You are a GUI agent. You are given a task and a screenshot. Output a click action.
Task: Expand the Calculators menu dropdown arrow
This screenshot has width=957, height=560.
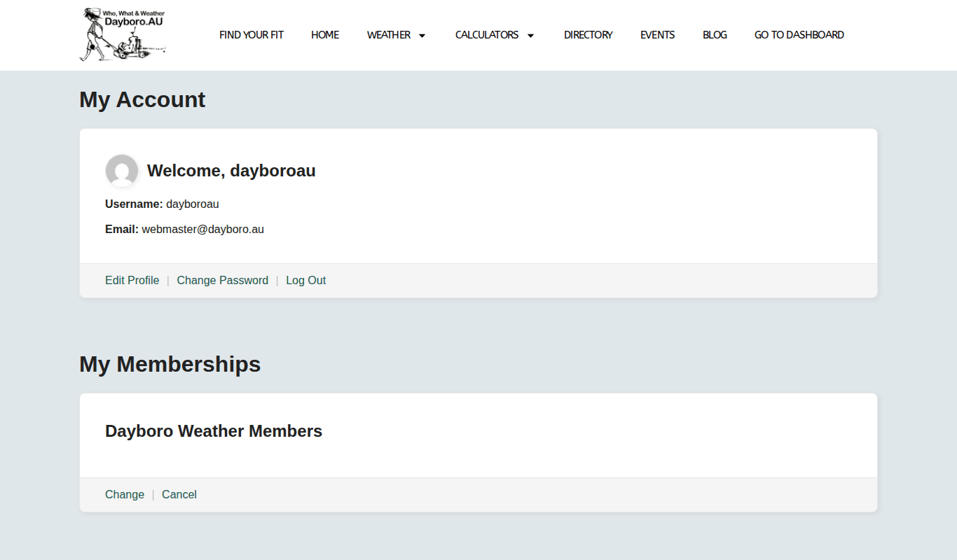(x=530, y=36)
